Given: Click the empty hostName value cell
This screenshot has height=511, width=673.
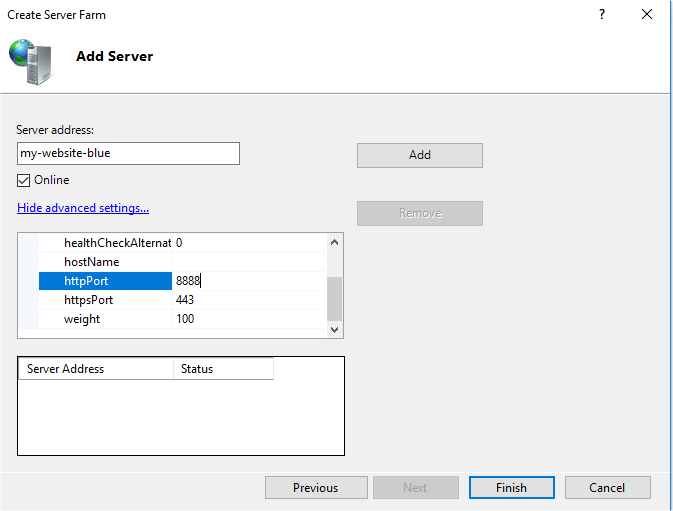Looking at the screenshot, I should click(249, 262).
